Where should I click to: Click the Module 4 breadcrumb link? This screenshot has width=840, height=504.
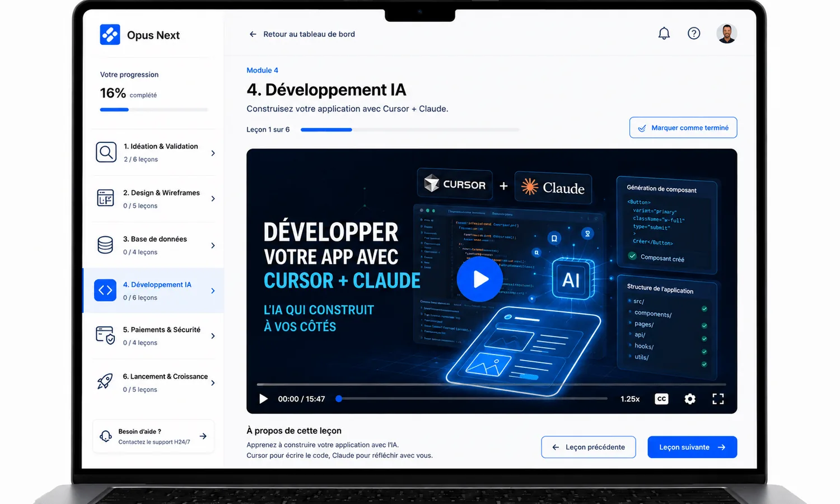[x=262, y=70]
